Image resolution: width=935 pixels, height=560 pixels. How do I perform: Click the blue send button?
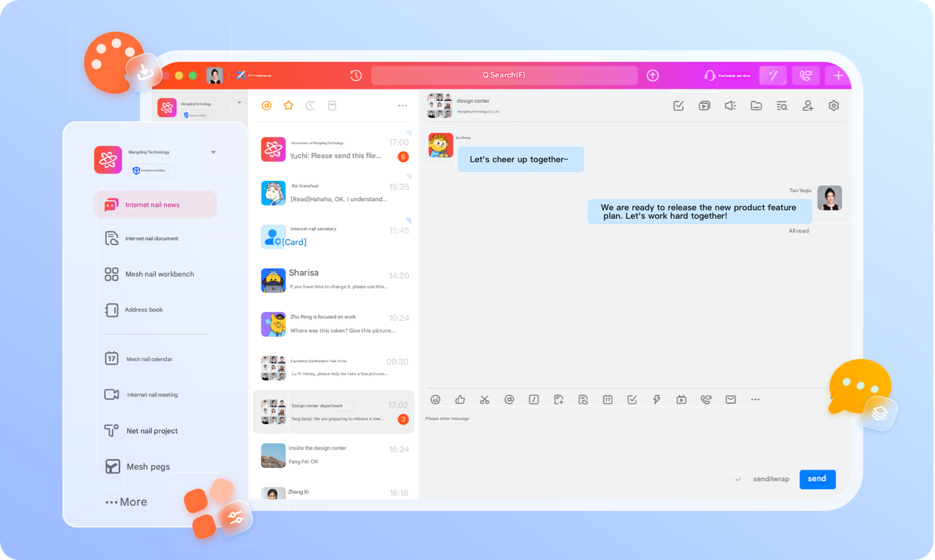(817, 479)
